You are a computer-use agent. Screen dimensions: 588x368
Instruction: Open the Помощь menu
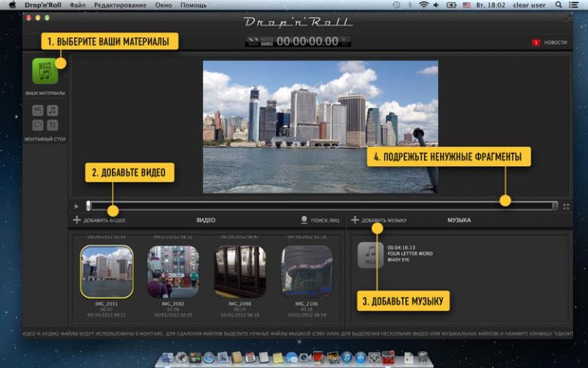click(193, 5)
